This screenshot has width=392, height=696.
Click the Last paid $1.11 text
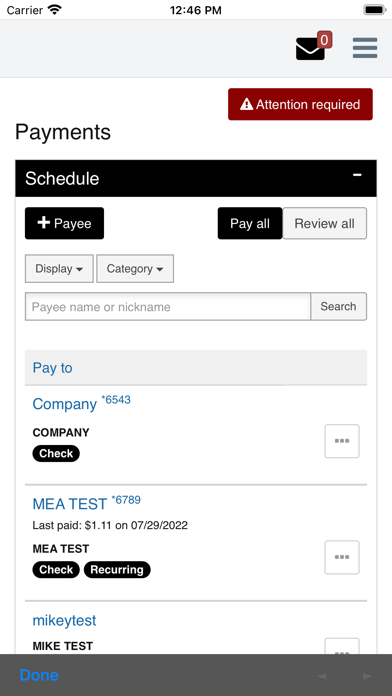pos(110,526)
